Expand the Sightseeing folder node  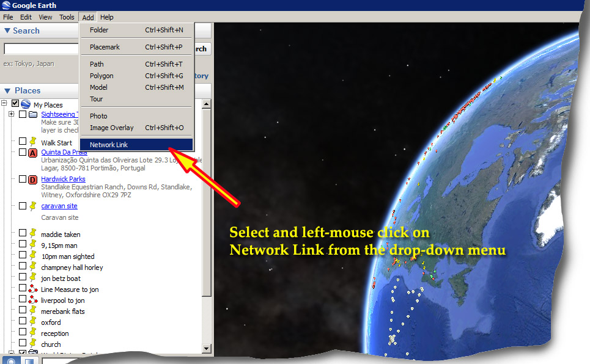point(11,114)
